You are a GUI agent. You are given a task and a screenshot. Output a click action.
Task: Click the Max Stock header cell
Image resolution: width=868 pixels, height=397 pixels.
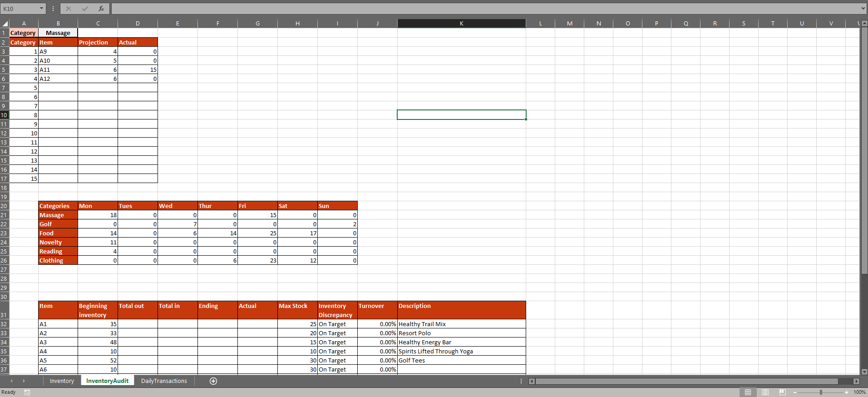pyautogui.click(x=297, y=310)
